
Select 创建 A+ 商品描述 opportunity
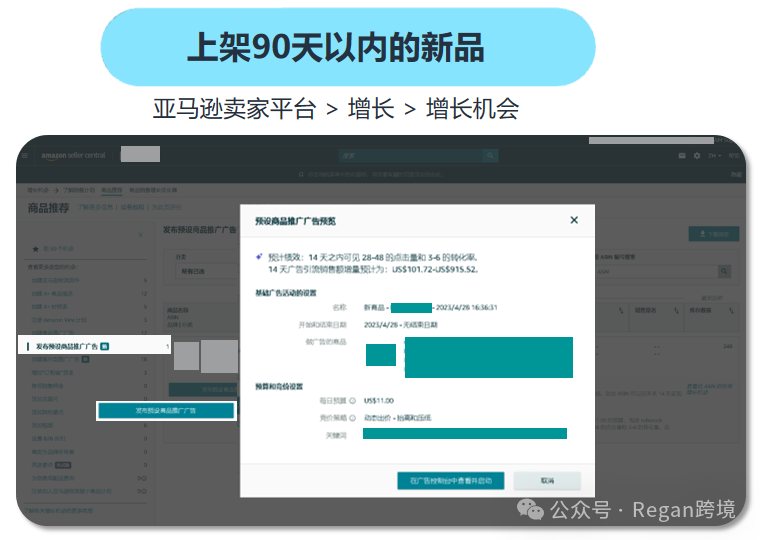pyautogui.click(x=52, y=294)
